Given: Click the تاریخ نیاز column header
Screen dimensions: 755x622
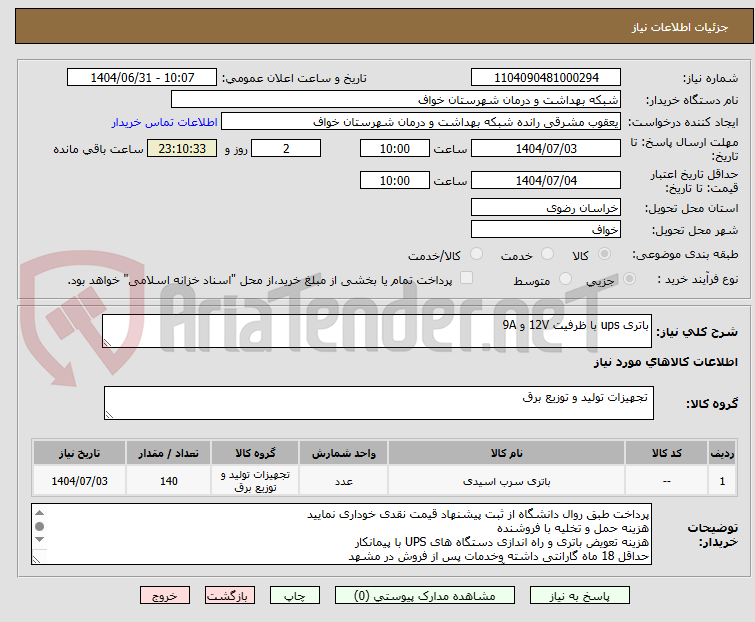Looking at the screenshot, I should click(x=79, y=453).
